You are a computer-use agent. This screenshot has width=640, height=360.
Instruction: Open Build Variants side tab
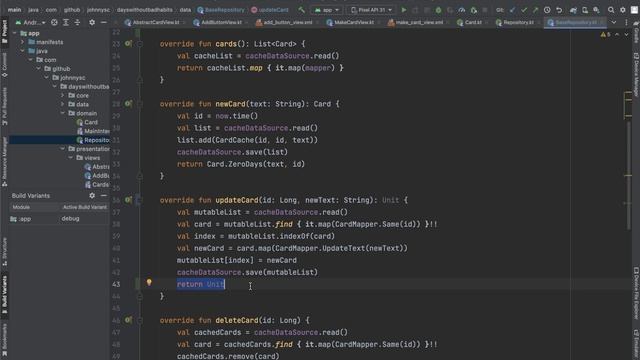tap(4, 295)
